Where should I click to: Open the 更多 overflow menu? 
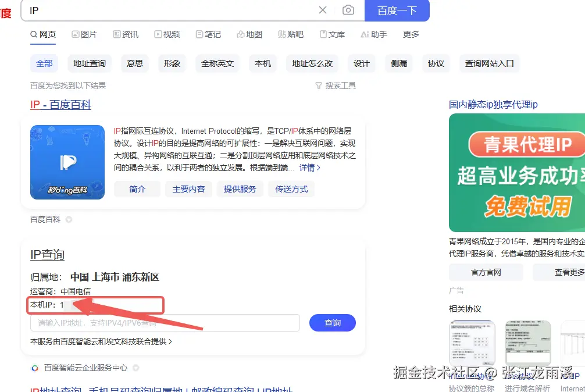pyautogui.click(x=411, y=34)
